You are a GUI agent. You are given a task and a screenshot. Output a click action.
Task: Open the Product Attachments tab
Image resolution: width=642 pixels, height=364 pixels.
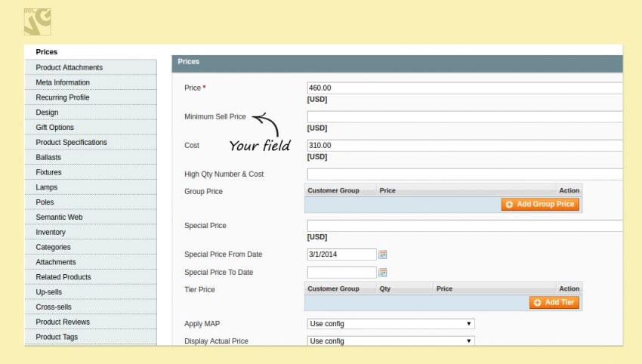[x=91, y=67]
